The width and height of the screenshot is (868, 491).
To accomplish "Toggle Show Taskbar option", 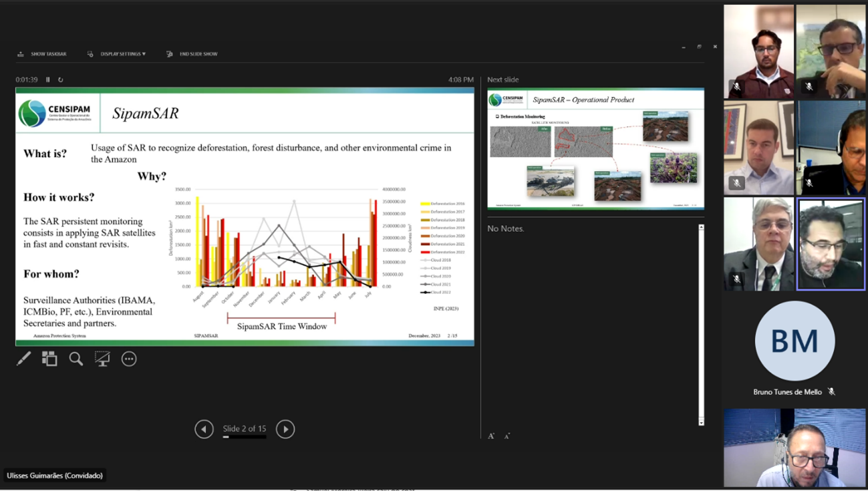I will click(42, 54).
